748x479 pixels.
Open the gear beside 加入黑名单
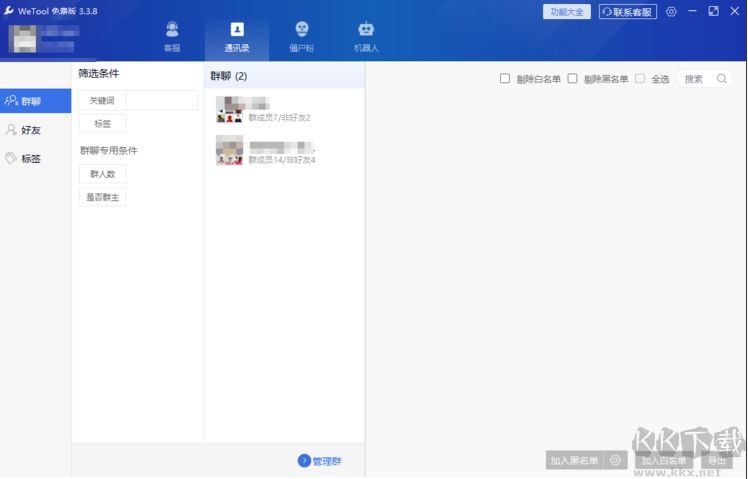pos(615,460)
